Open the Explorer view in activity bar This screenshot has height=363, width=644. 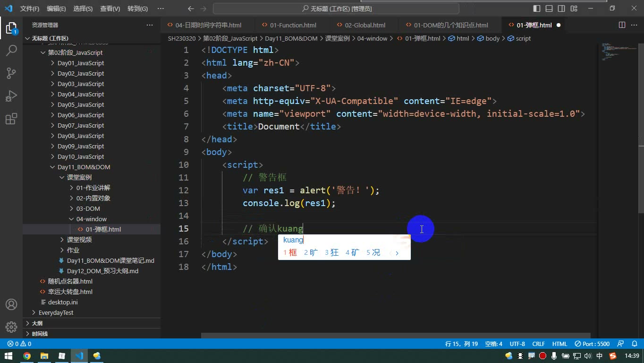(11, 28)
